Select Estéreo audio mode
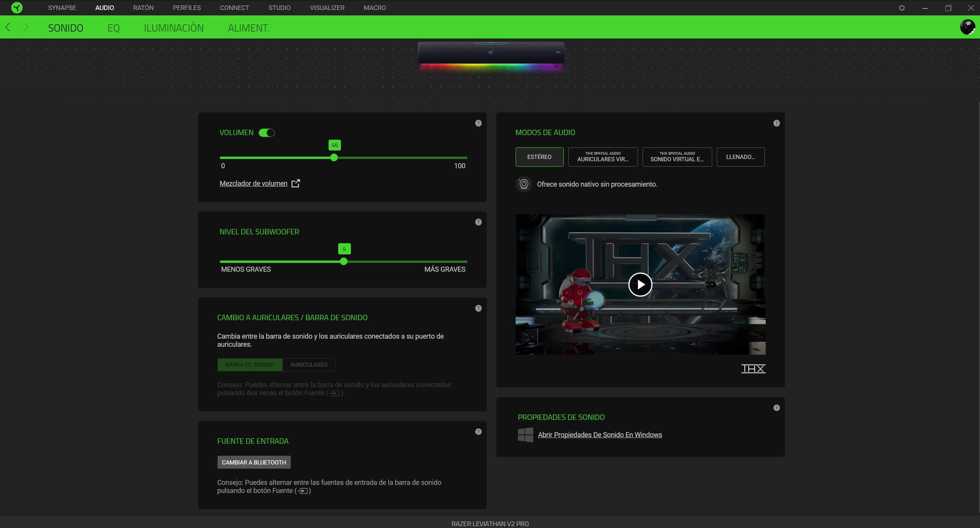Image resolution: width=980 pixels, height=528 pixels. [x=539, y=157]
